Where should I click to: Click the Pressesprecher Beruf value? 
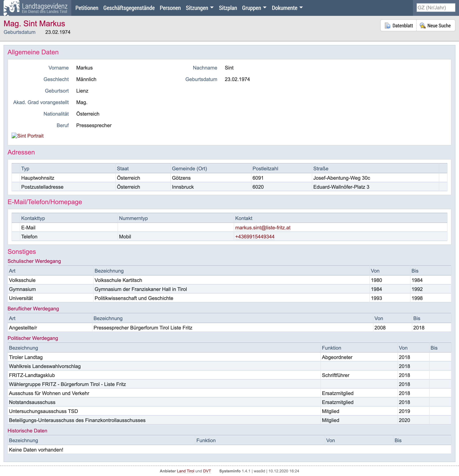pos(94,125)
